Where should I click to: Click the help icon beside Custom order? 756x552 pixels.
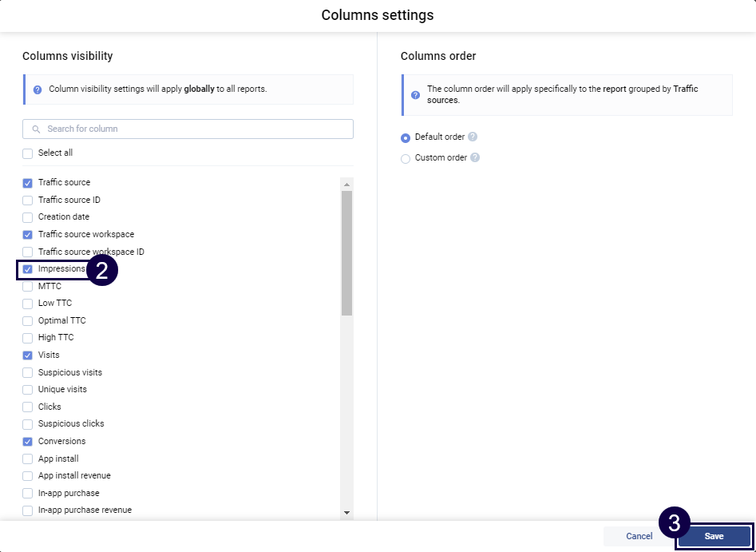[475, 158]
